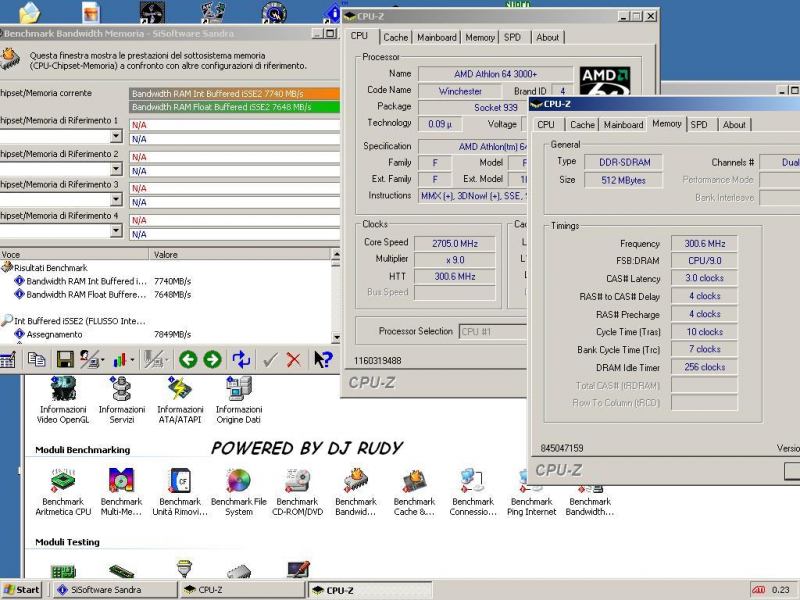Switch to Cache tab in the CPU-Z timings window
Image resolution: width=800 pixels, height=600 pixels.
click(582, 124)
